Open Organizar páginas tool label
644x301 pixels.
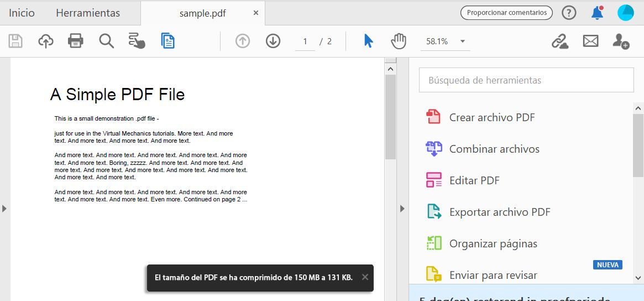pos(493,244)
